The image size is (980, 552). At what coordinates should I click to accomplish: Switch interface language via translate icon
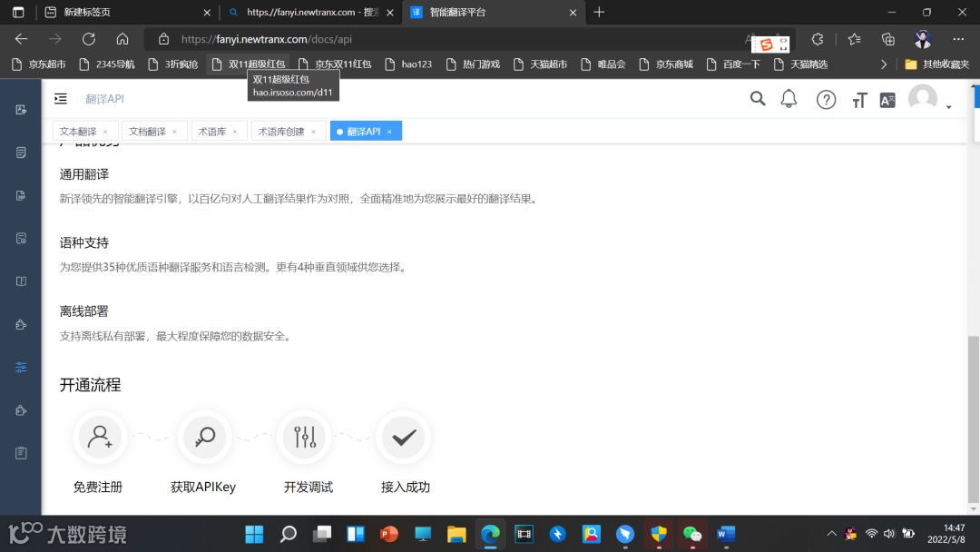point(887,100)
